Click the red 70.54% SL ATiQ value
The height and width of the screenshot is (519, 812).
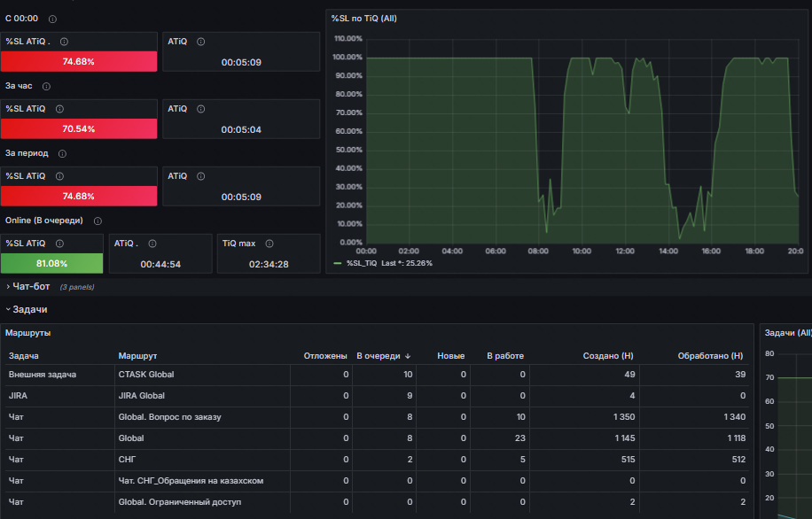(x=79, y=128)
